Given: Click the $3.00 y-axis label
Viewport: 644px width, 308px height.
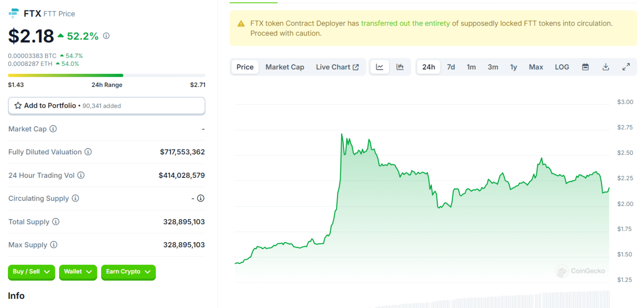Looking at the screenshot, I should pos(625,102).
